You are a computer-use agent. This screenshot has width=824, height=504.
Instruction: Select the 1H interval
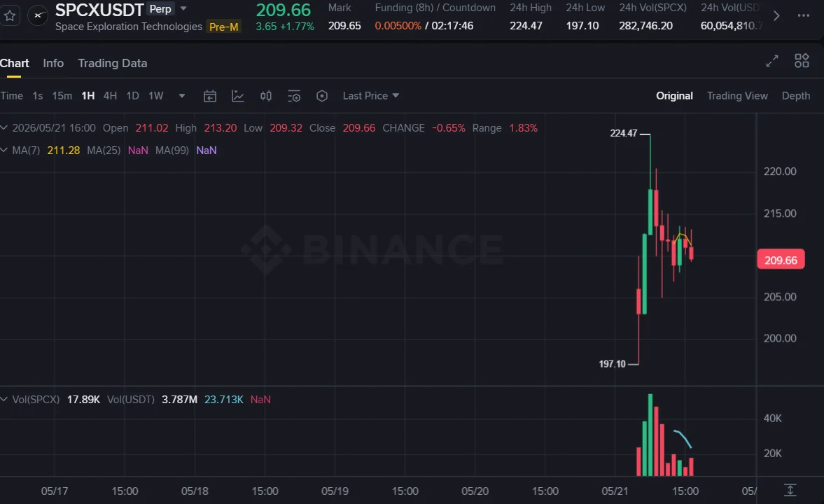[88, 96]
